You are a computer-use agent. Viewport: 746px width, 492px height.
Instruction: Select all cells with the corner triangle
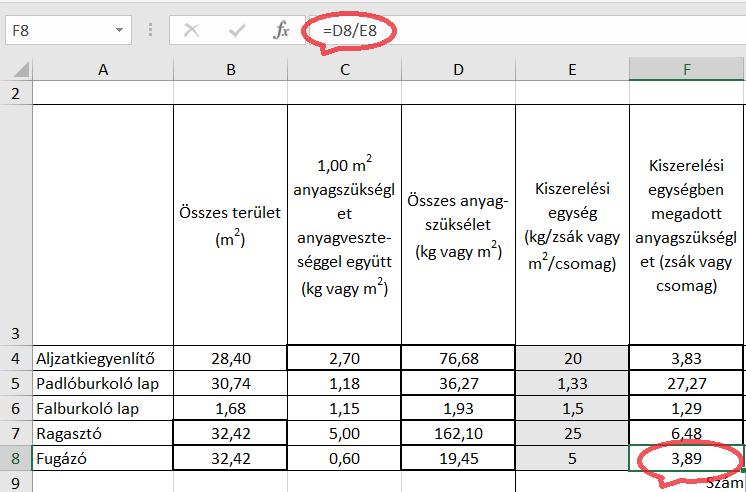pos(20,70)
